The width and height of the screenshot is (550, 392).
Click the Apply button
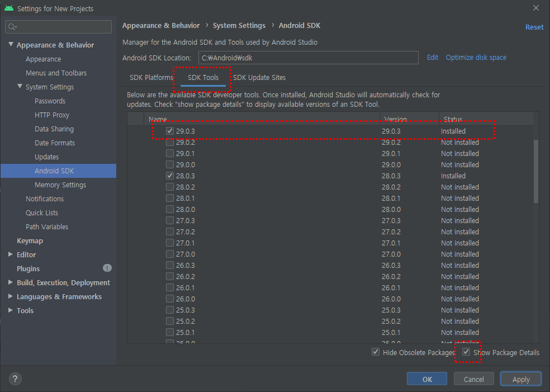tap(521, 379)
